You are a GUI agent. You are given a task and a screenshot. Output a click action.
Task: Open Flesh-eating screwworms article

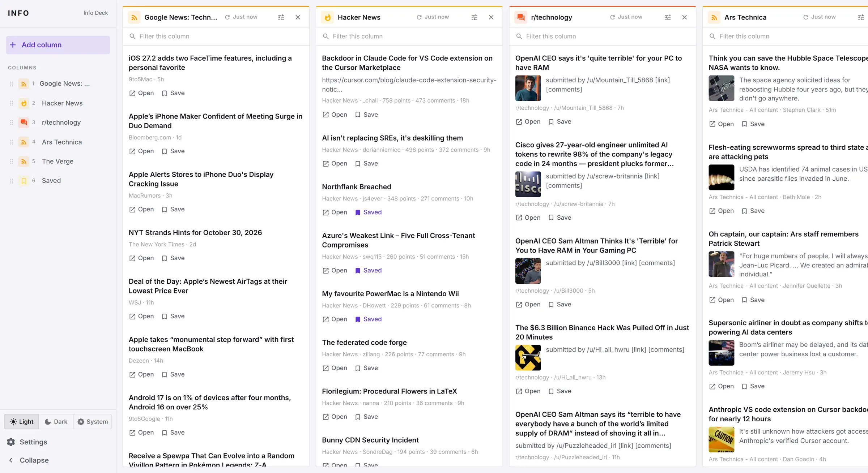721,211
